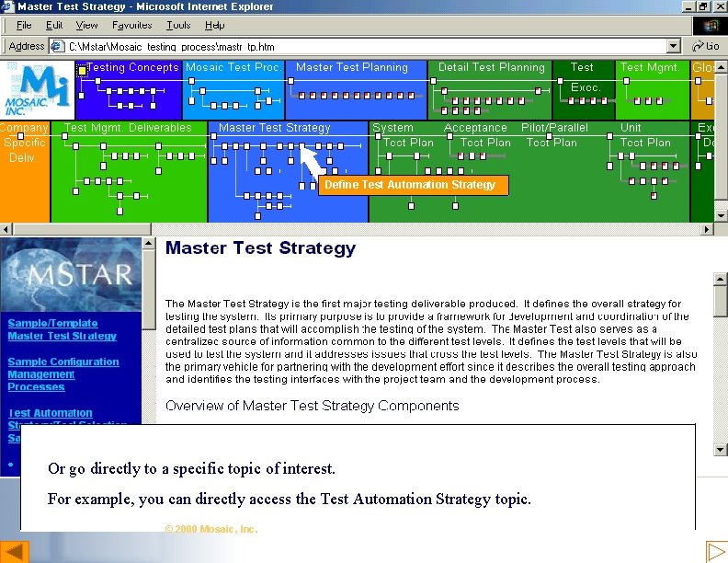This screenshot has width=728, height=563.
Task: Click the forward triangle arrow at bottom right
Action: (716, 552)
